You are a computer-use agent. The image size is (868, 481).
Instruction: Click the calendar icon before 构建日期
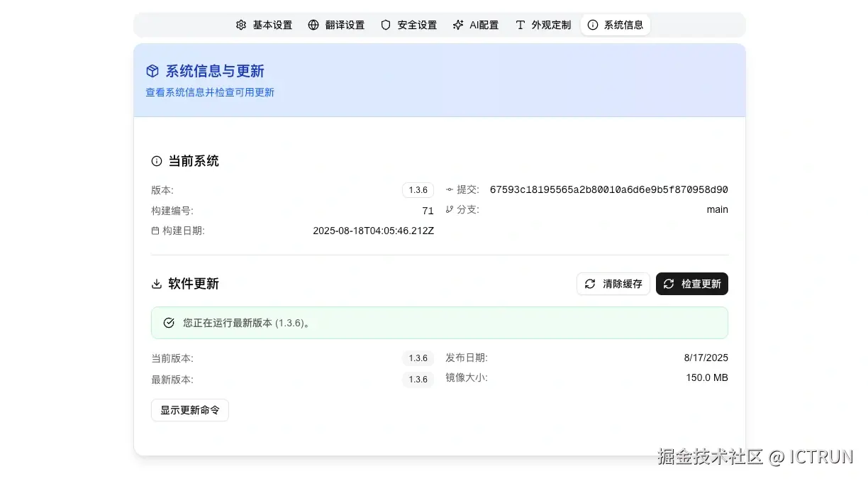tap(155, 231)
